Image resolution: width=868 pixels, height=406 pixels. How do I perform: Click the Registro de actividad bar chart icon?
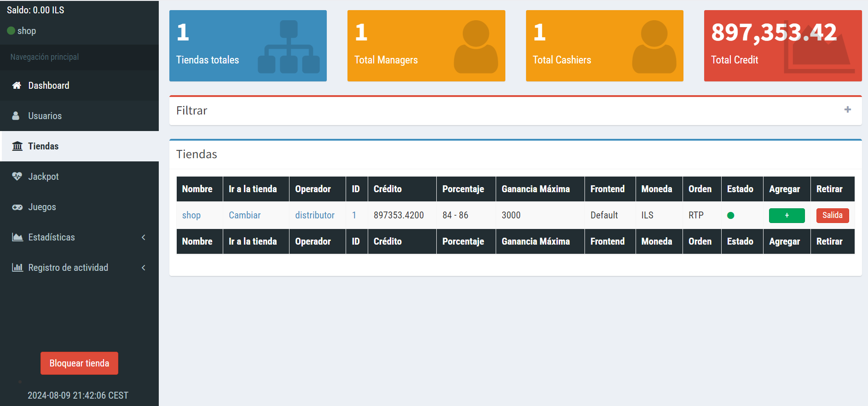tap(17, 268)
